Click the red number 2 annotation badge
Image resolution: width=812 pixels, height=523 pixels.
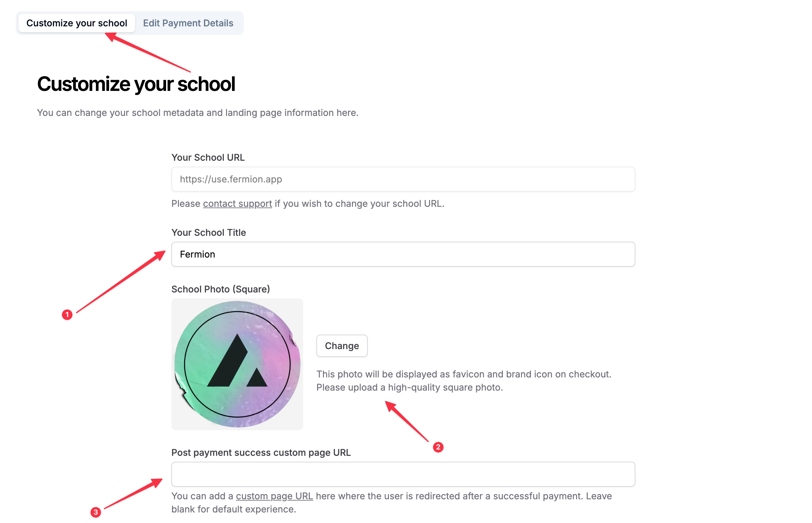[438, 447]
